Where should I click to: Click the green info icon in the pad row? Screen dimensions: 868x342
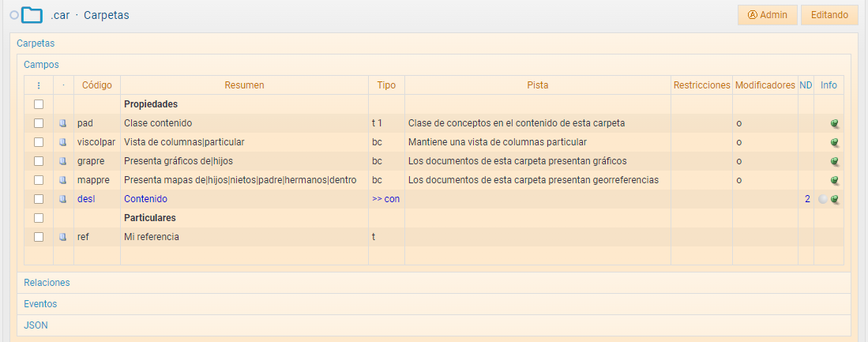835,123
